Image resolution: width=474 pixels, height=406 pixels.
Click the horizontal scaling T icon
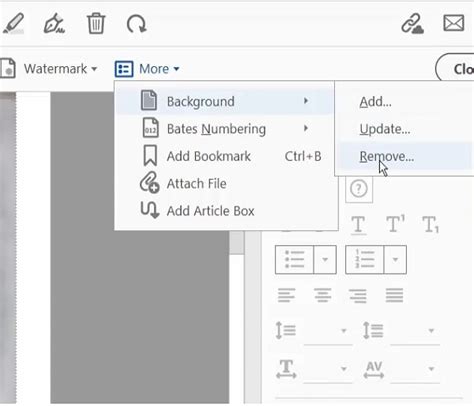tap(286, 369)
